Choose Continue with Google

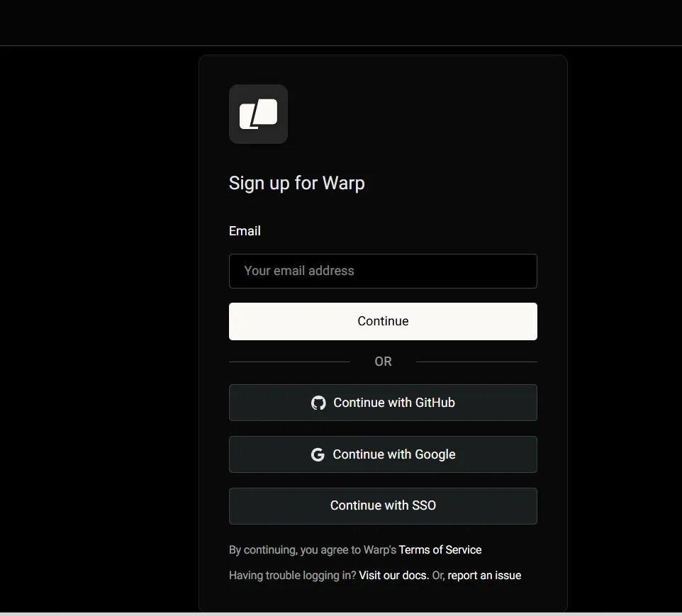click(383, 454)
